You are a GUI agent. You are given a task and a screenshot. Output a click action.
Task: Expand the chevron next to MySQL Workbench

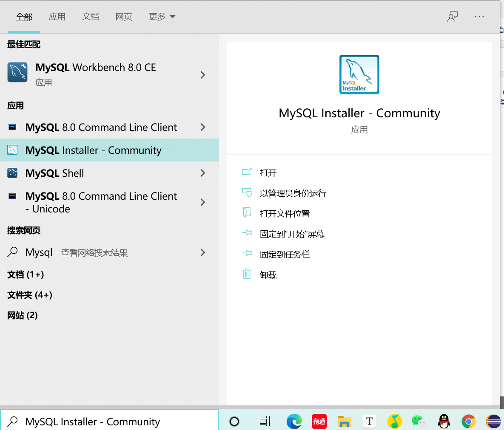[x=203, y=74]
